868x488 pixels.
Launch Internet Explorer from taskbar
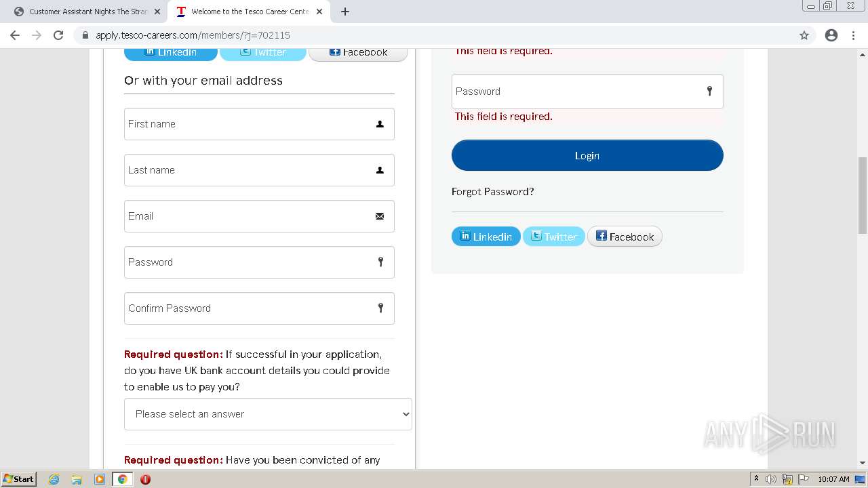(x=54, y=479)
